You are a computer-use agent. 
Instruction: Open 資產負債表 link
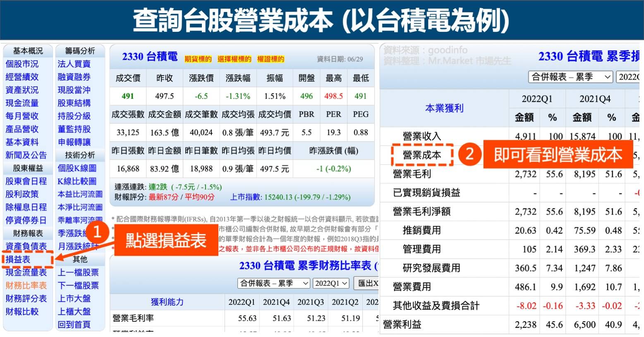[26, 246]
